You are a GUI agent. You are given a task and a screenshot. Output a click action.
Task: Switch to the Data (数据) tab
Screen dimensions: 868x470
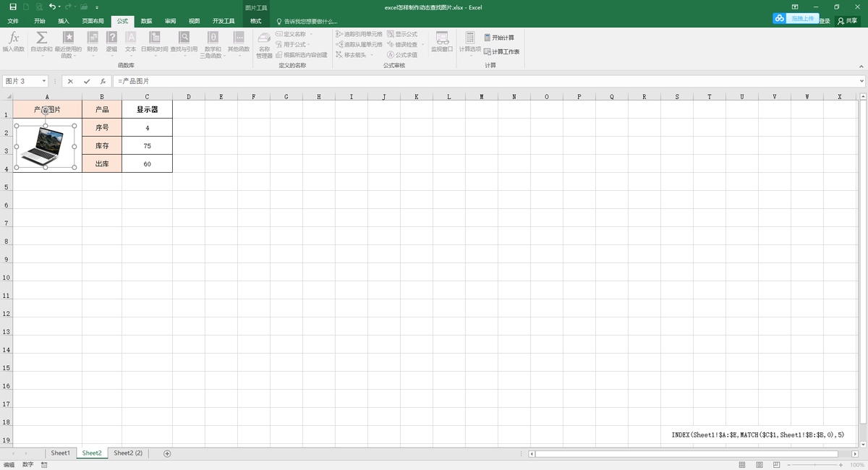pos(146,21)
